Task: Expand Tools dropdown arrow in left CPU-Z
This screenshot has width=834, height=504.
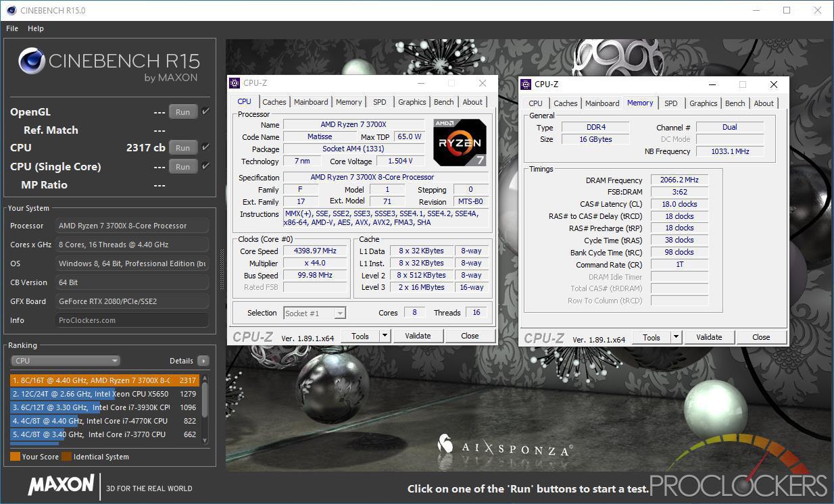Action: (x=385, y=336)
